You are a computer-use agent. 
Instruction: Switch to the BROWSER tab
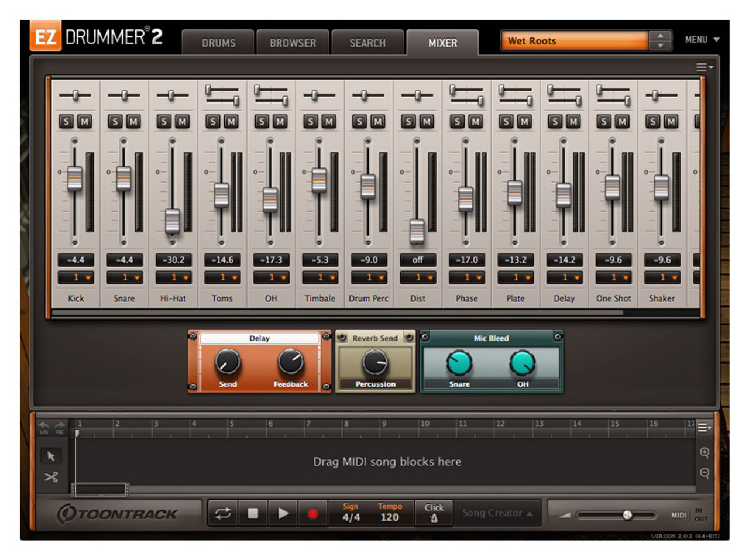point(293,43)
